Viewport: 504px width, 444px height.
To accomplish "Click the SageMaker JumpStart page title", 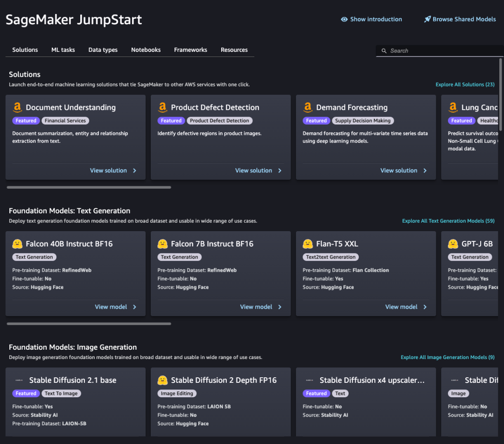I will [x=74, y=20].
